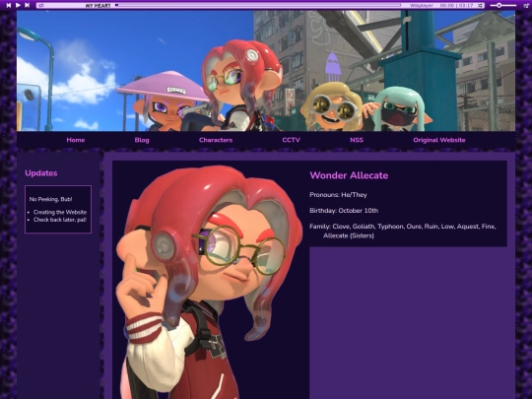Viewport: 532px width, 399px height.
Task: Seek using the track progress bar
Action: 258,5
